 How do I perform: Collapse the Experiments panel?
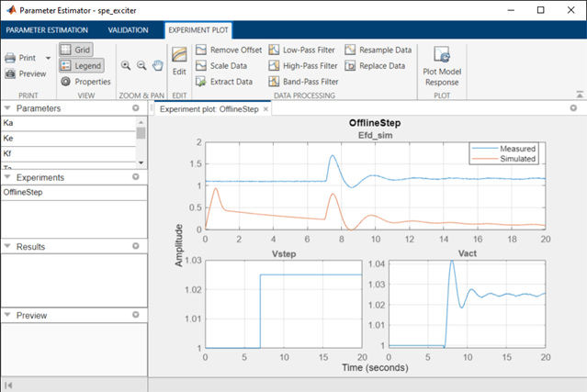[7, 177]
